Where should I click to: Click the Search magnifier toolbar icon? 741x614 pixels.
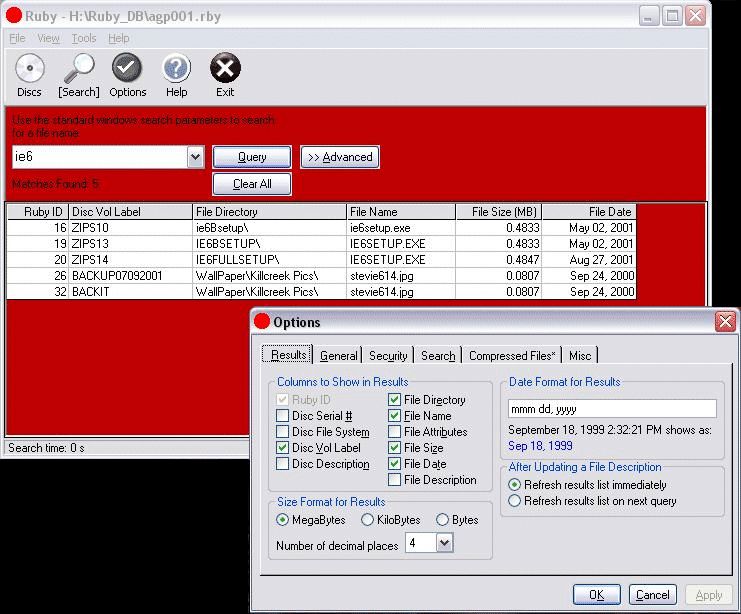click(x=78, y=69)
